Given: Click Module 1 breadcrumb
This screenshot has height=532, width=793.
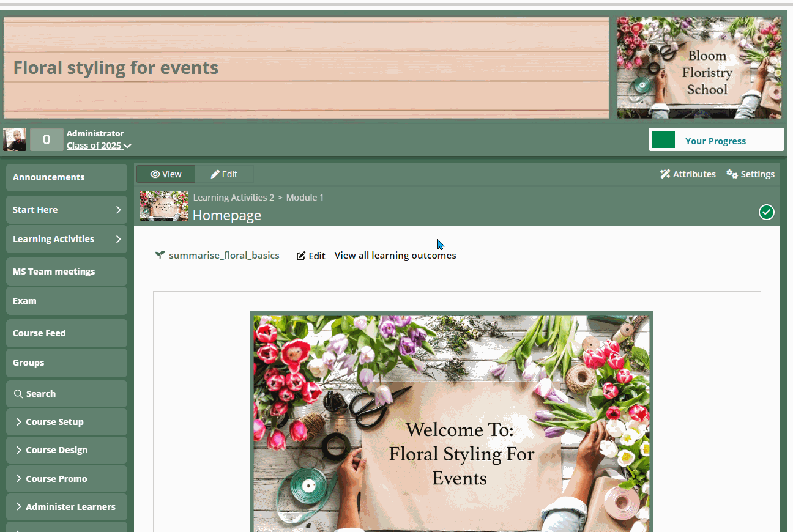Looking at the screenshot, I should (305, 198).
